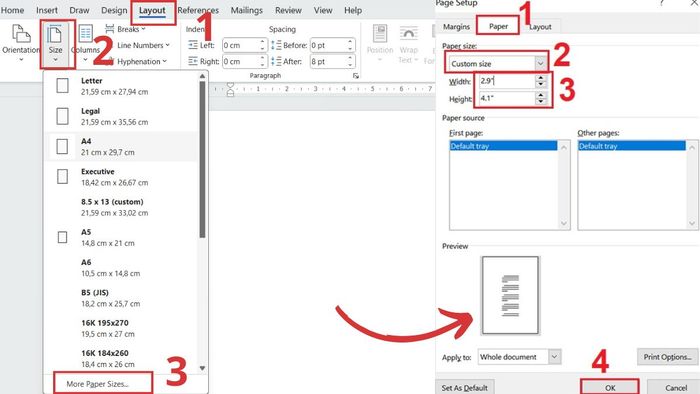Choose Legal paper size
This screenshot has height=394, width=700.
(x=121, y=116)
